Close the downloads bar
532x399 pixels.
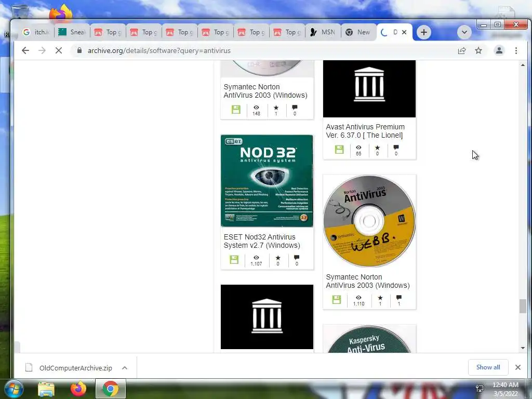[518, 367]
